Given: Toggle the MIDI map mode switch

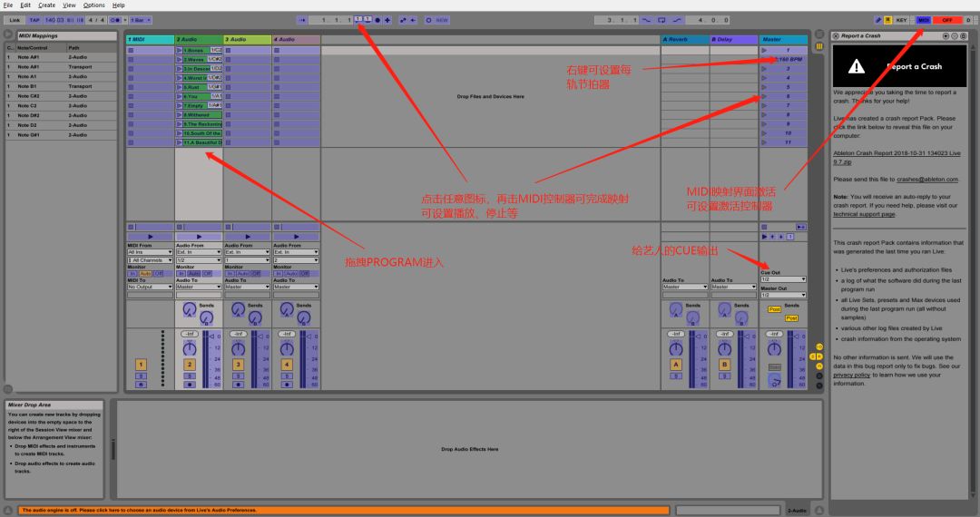Looking at the screenshot, I should (x=923, y=20).
